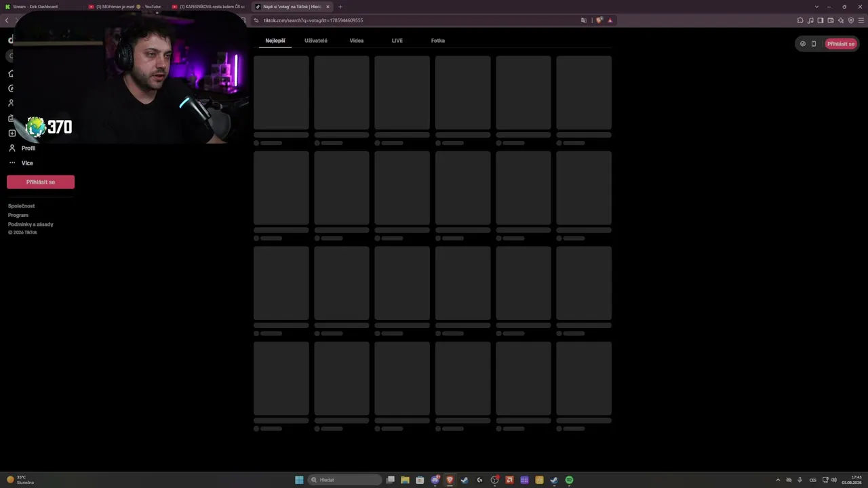Switch to the LIVE tab
Image resolution: width=868 pixels, height=488 pixels.
(397, 41)
